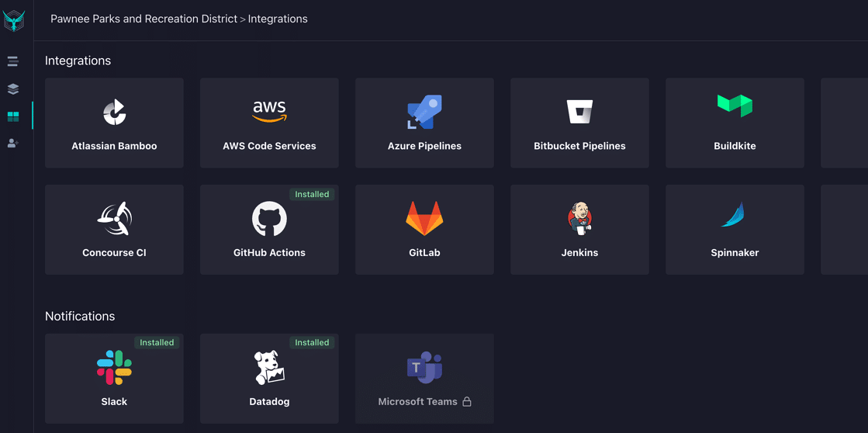Click the Datadog dog logo

click(x=270, y=368)
